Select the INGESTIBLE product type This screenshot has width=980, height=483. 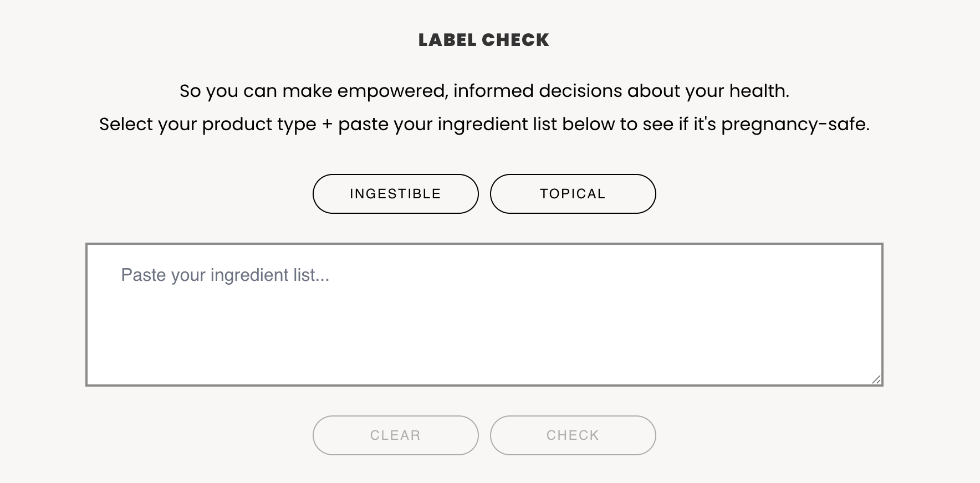[x=395, y=194]
